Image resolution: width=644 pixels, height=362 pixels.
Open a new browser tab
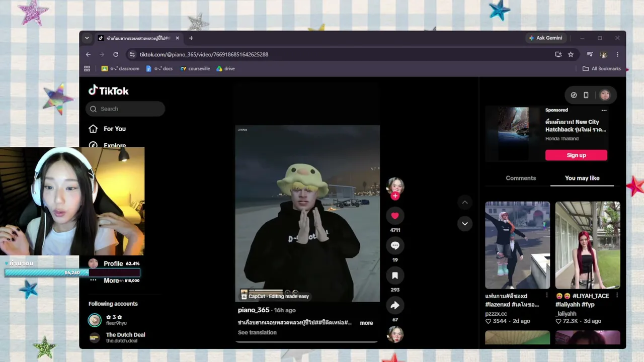[191, 38]
